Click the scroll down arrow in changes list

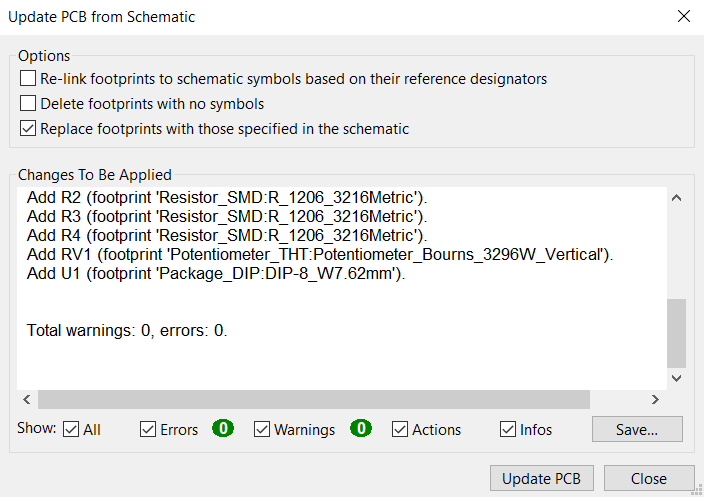[677, 378]
